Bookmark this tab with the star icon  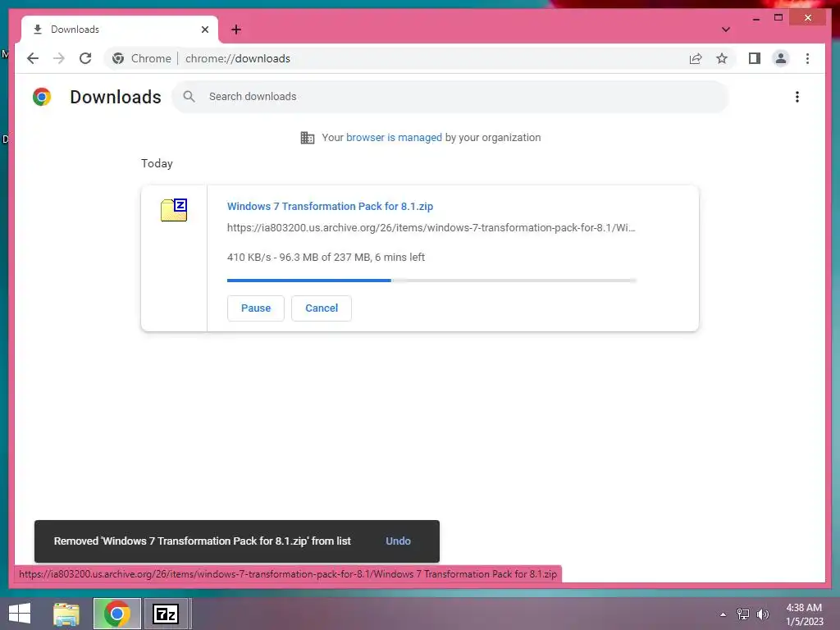pyautogui.click(x=722, y=58)
